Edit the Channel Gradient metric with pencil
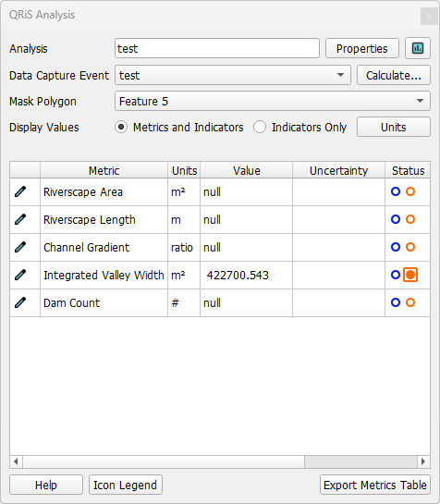The image size is (440, 504). pyautogui.click(x=20, y=247)
